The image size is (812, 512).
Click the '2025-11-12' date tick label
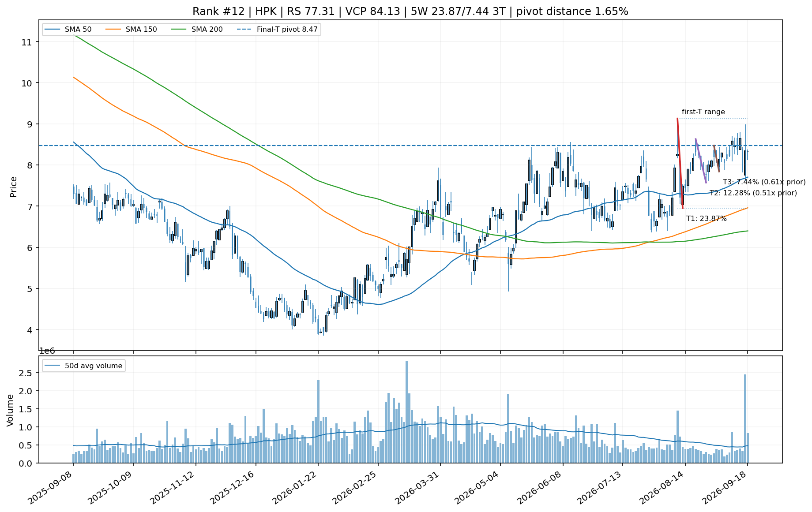point(172,487)
